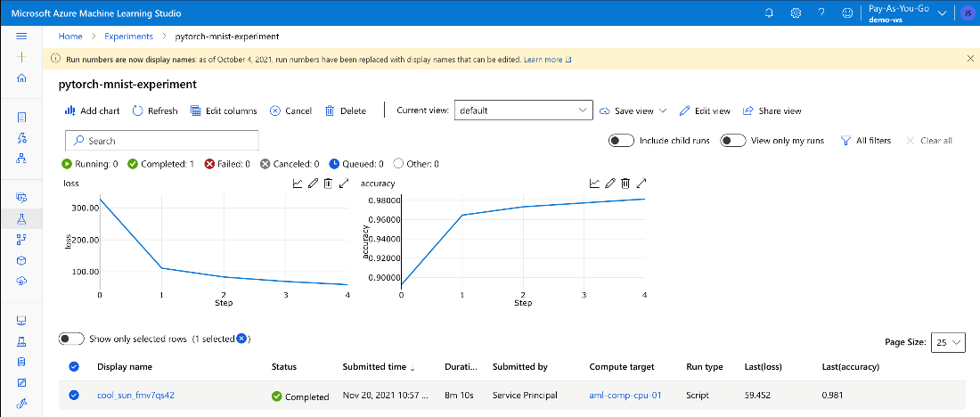Delete the accuracy chart
The image size is (980, 417).
tap(625, 184)
